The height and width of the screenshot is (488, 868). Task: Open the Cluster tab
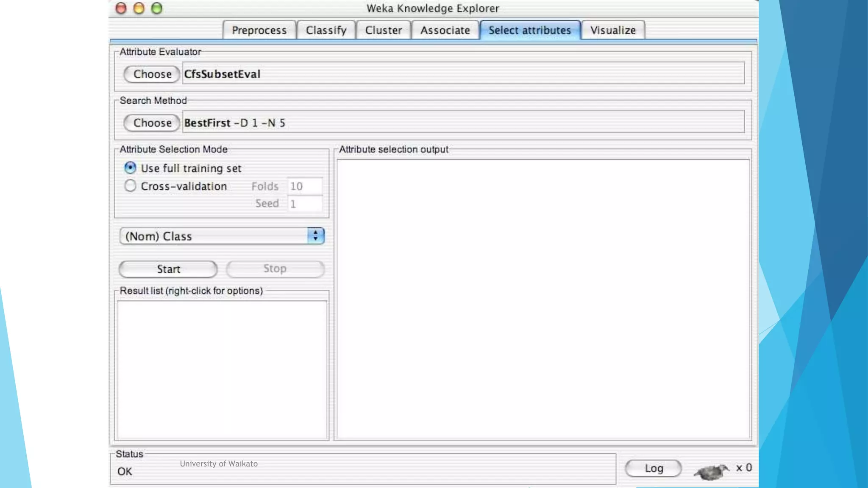(x=383, y=30)
